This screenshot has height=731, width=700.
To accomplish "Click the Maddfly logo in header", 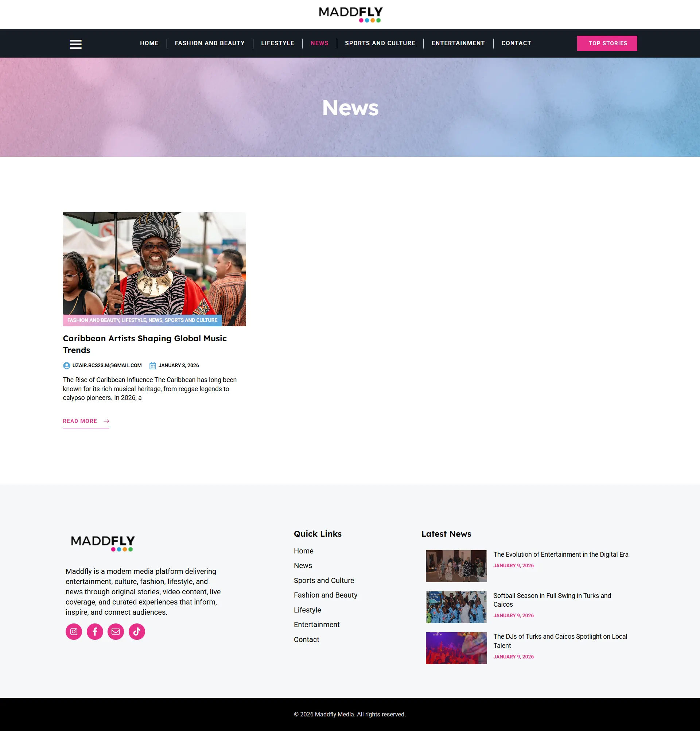I will (350, 15).
